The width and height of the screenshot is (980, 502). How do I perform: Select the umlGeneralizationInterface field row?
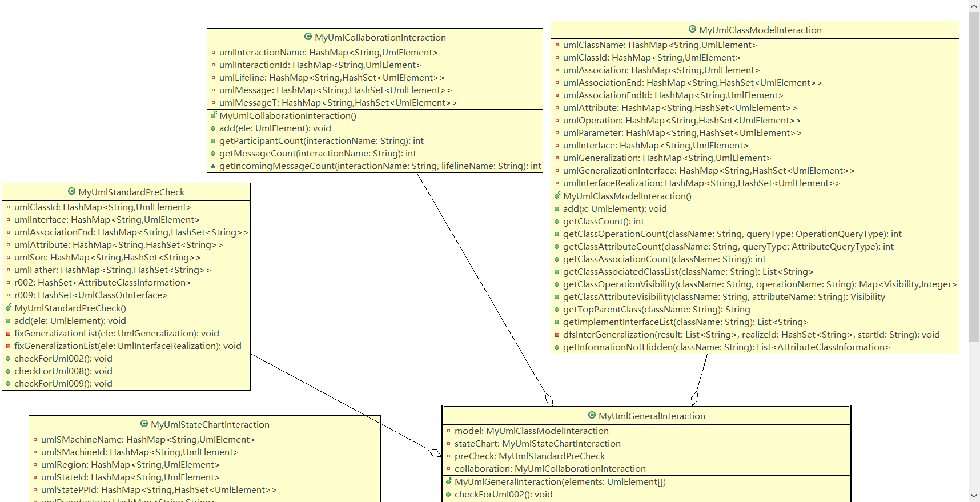(x=709, y=171)
